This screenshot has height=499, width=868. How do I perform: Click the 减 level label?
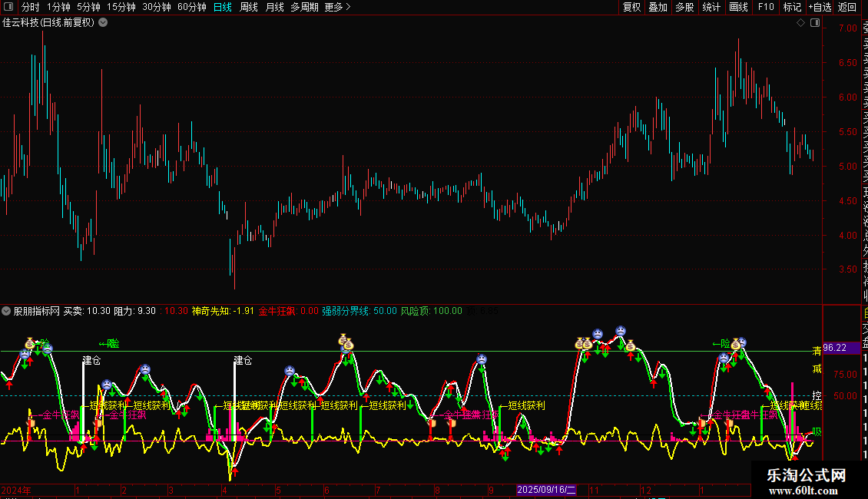point(817,369)
